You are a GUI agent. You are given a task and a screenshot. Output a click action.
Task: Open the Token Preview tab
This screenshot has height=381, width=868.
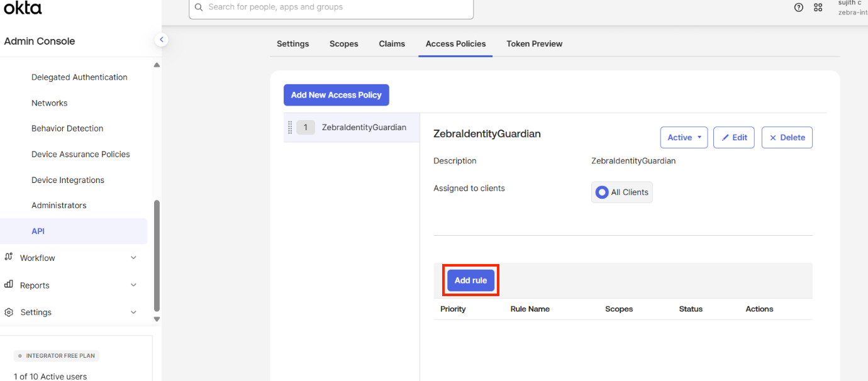pos(534,44)
